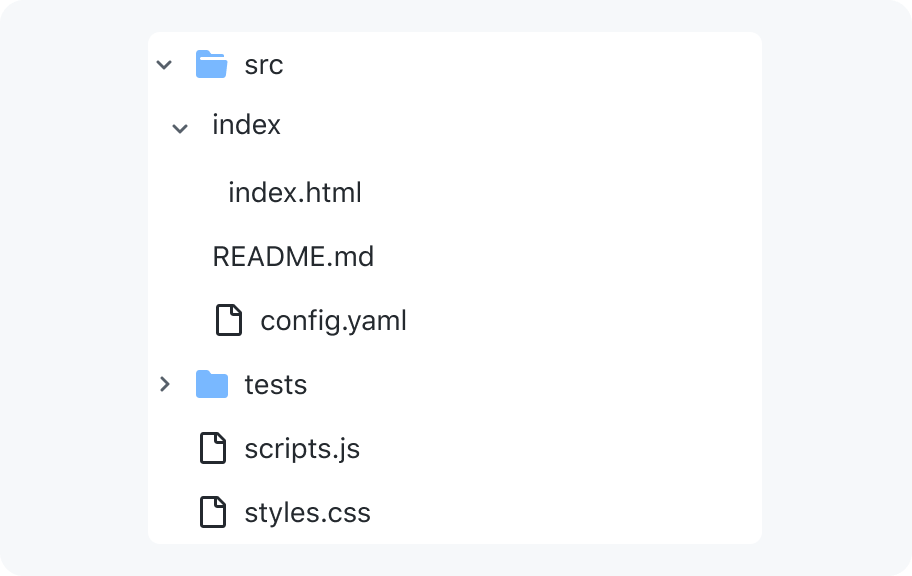
Task: Open the styles.css file name
Action: [x=308, y=513]
